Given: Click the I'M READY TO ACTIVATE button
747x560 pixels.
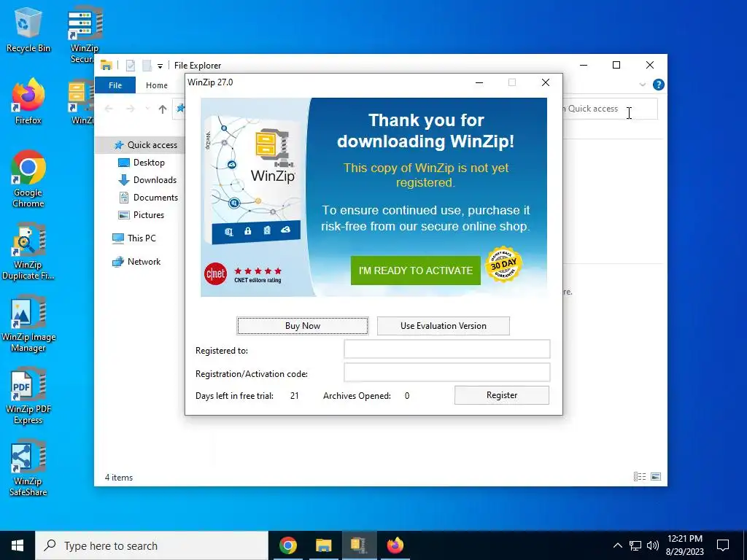Looking at the screenshot, I should (x=415, y=271).
